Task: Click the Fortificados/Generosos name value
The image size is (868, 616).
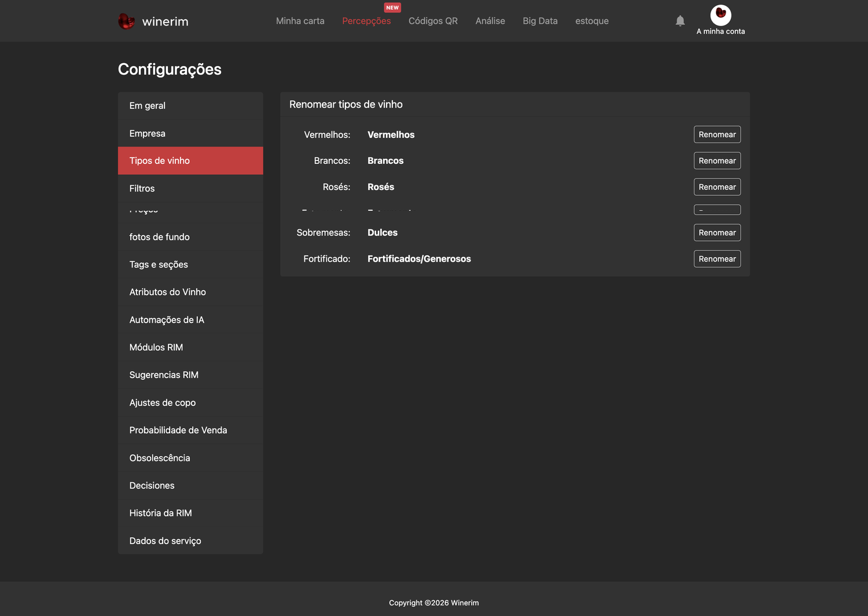Action: coord(419,259)
